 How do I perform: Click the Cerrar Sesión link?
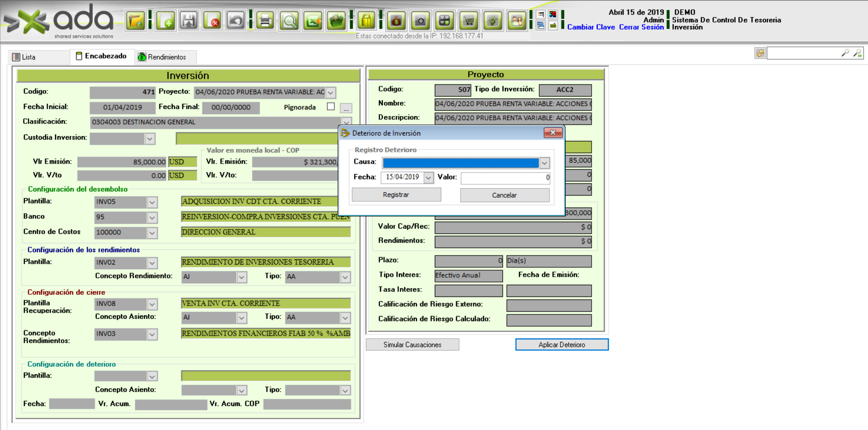(641, 27)
